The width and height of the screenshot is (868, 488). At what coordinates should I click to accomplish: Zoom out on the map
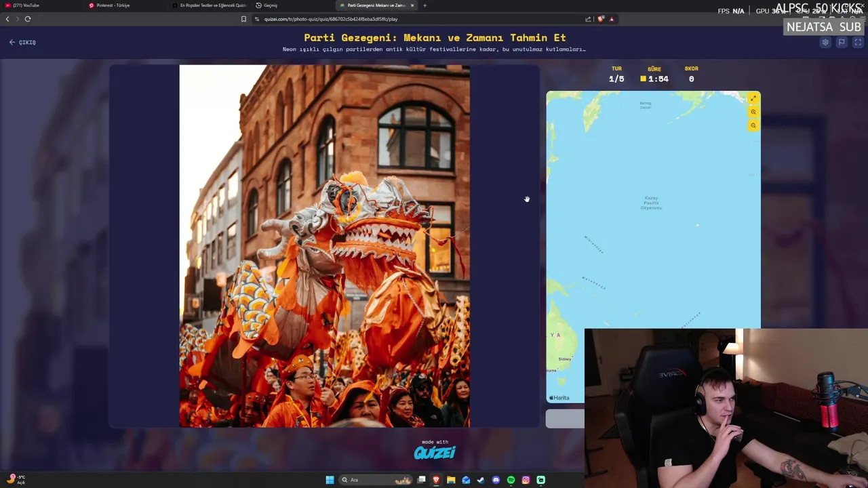[753, 126]
